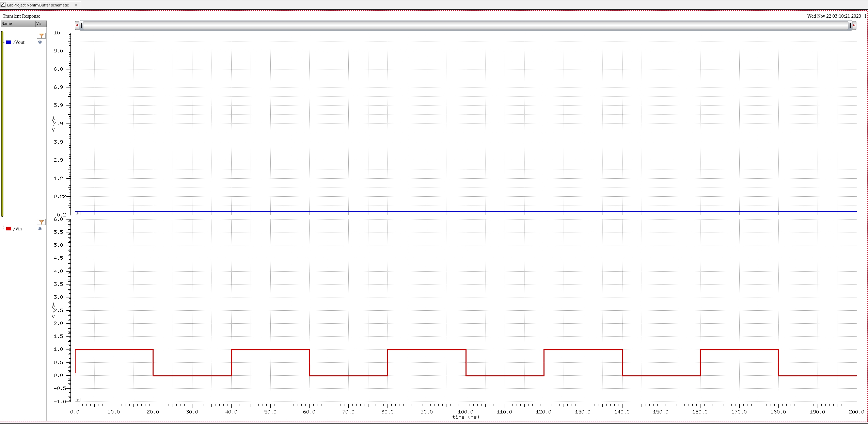
Task: Click the right red arrow on scrollbar
Action: click(854, 25)
